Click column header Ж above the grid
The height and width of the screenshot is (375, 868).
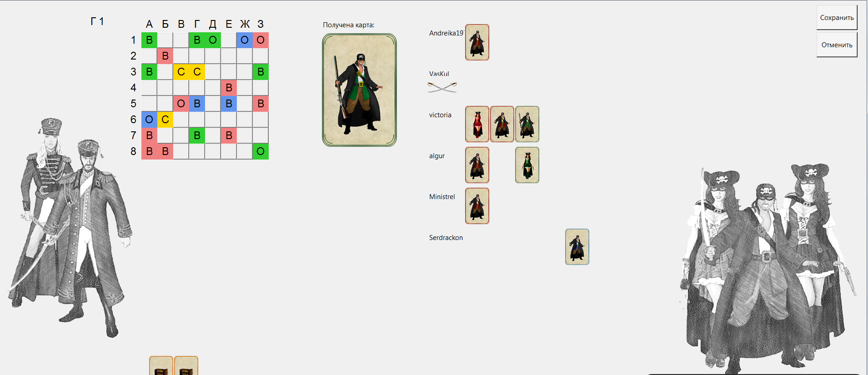coord(245,24)
